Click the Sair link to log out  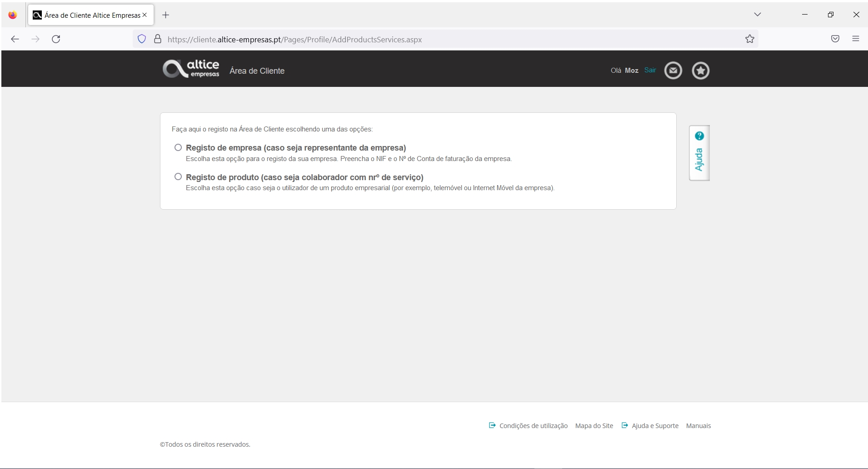tap(650, 71)
